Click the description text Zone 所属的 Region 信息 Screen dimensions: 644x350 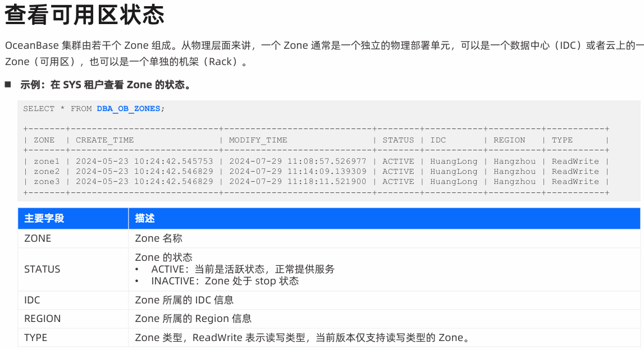193,319
